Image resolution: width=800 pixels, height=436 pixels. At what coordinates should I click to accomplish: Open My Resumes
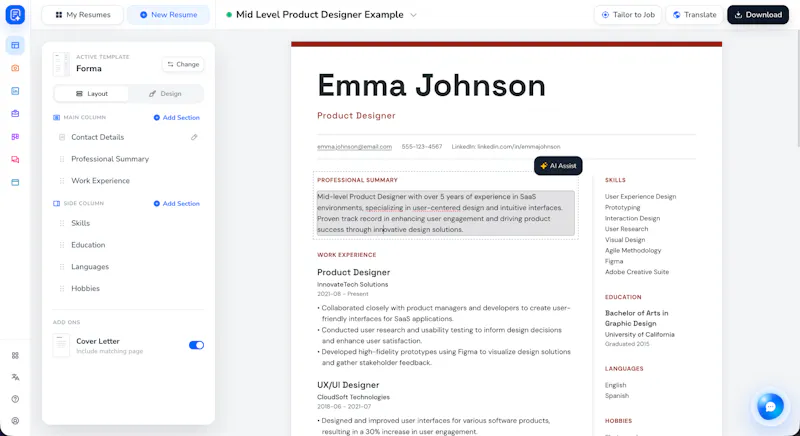(83, 15)
